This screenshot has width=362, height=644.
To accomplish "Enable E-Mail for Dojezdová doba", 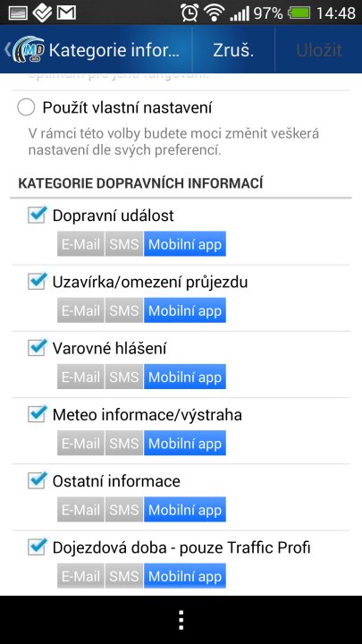I will click(x=80, y=576).
